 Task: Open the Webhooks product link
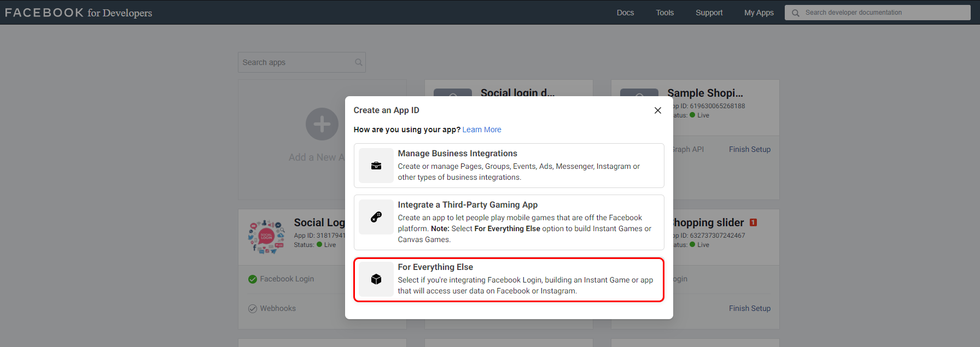pos(278,308)
